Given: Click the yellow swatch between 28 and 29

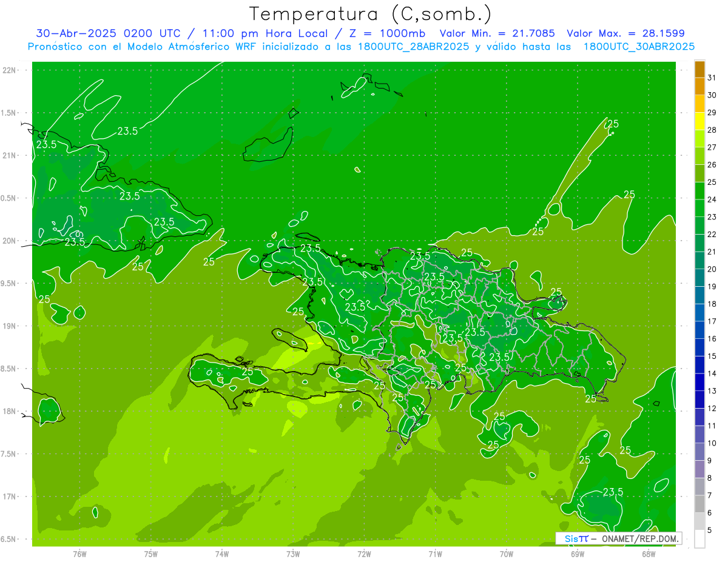Looking at the screenshot, I should (x=699, y=121).
